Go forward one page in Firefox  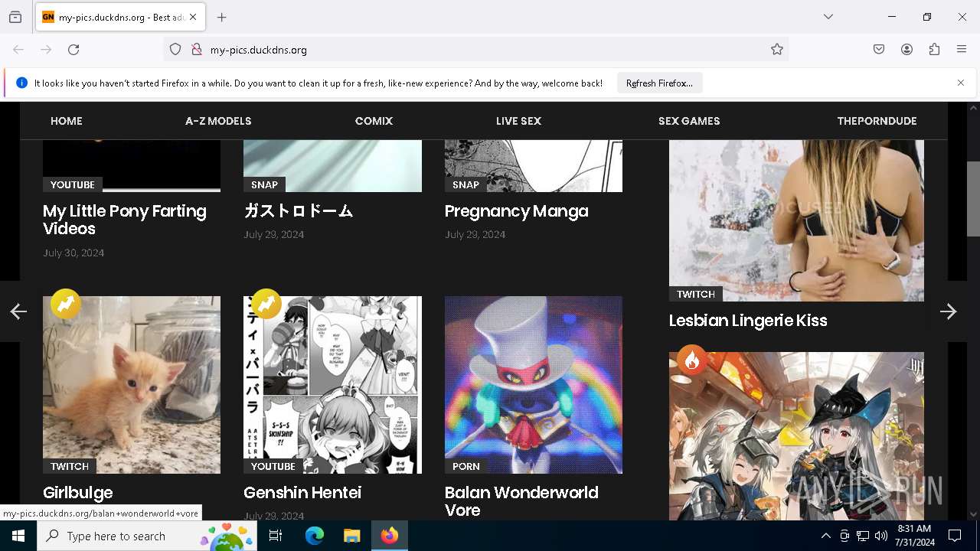[46, 50]
